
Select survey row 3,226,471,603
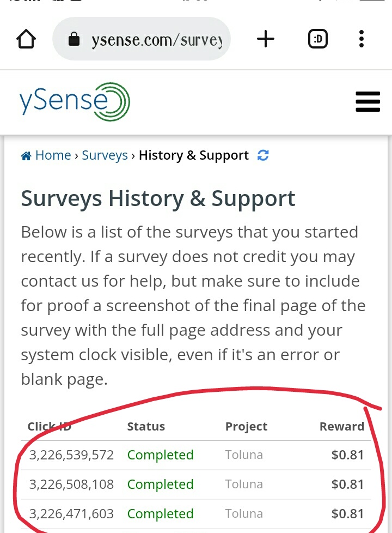tap(196, 513)
